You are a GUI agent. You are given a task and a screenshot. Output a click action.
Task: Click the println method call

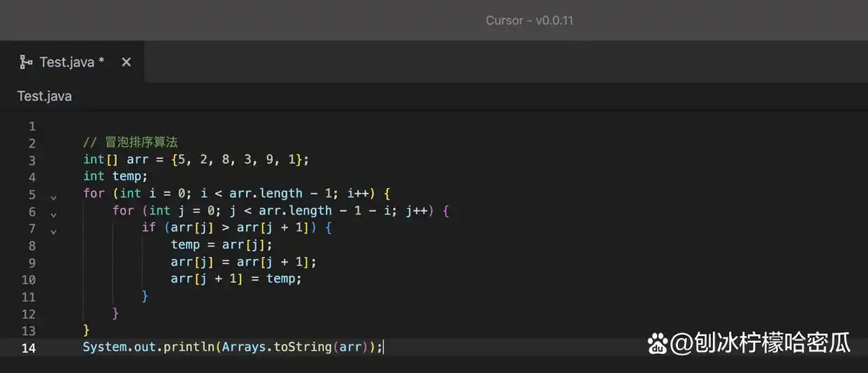[x=188, y=347]
